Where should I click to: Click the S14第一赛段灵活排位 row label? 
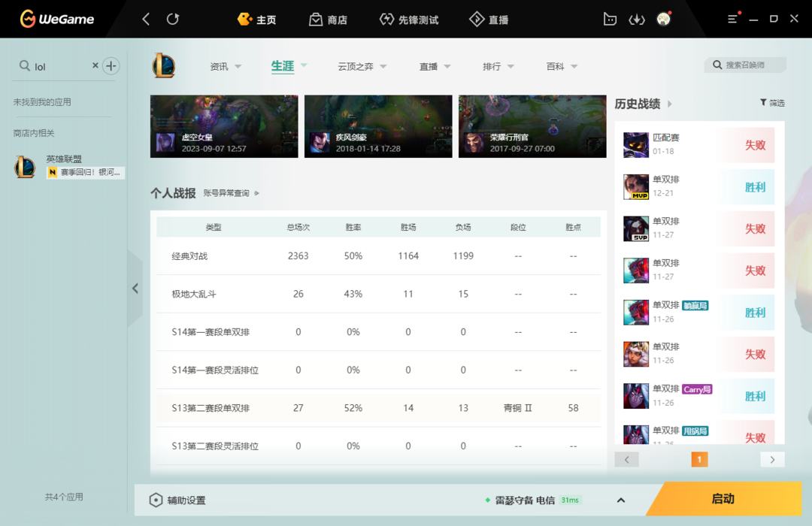[x=215, y=370]
